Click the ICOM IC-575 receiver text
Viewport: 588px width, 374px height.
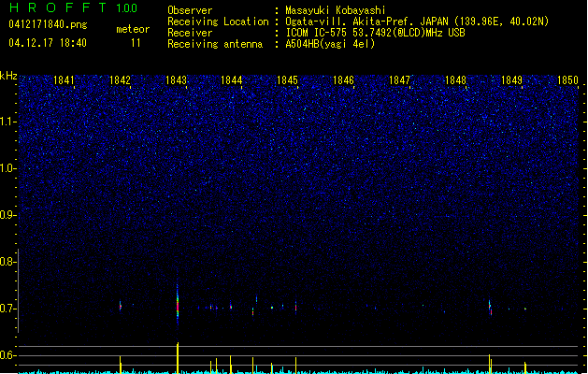click(375, 33)
